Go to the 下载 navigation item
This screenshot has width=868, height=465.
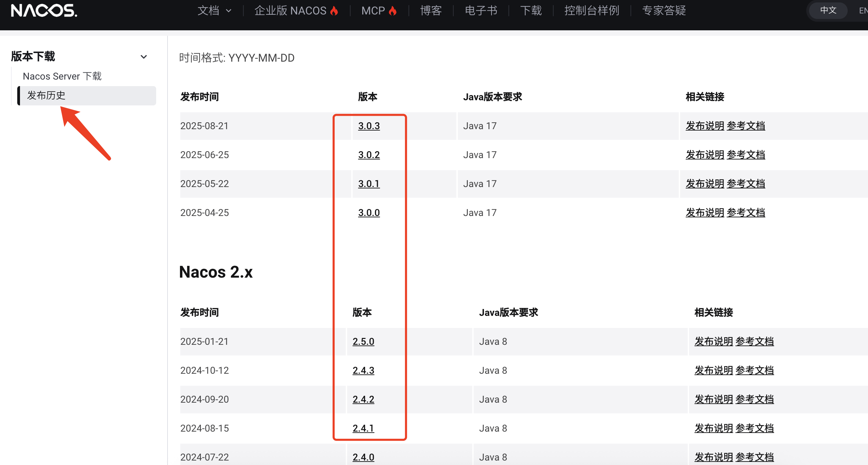click(531, 10)
